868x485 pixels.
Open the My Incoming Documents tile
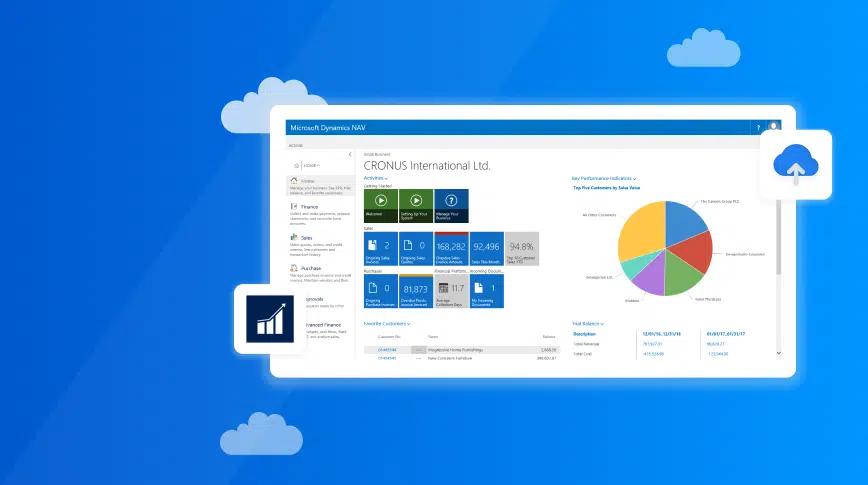click(x=487, y=291)
